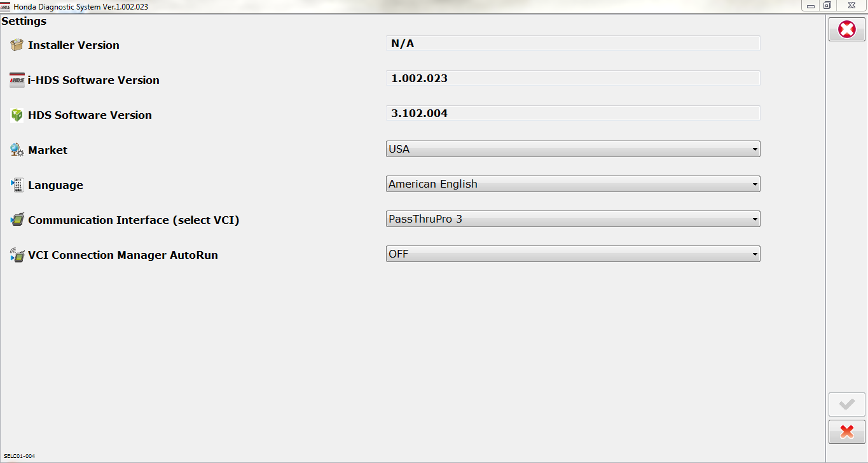Screen dimensions: 868x463
Task: Open the VCI Connection Manager AutoRun dropdown
Action: (x=754, y=254)
